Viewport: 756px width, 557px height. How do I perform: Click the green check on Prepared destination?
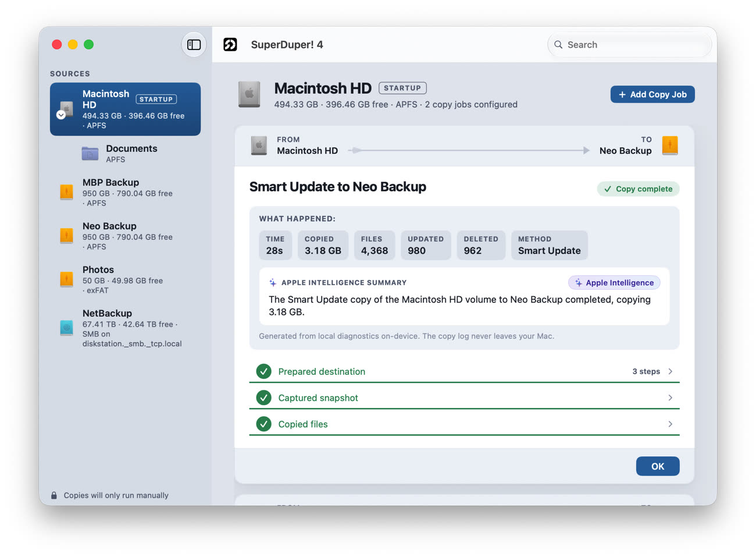[x=264, y=371]
